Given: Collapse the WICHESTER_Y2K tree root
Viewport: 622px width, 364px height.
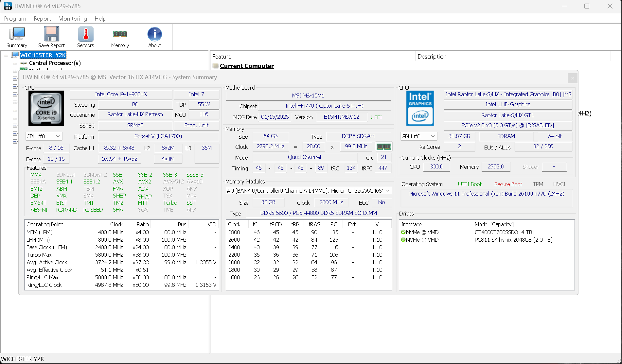Looking at the screenshot, I should 6,55.
